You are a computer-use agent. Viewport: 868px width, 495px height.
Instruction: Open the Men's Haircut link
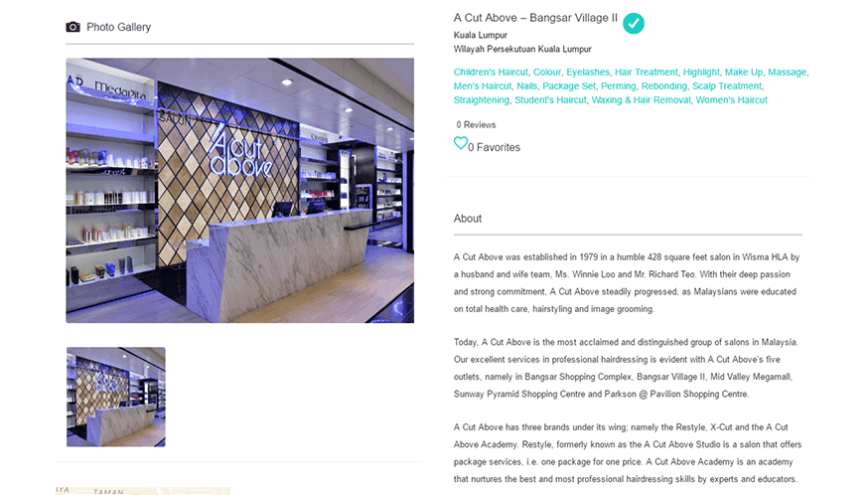coord(482,85)
